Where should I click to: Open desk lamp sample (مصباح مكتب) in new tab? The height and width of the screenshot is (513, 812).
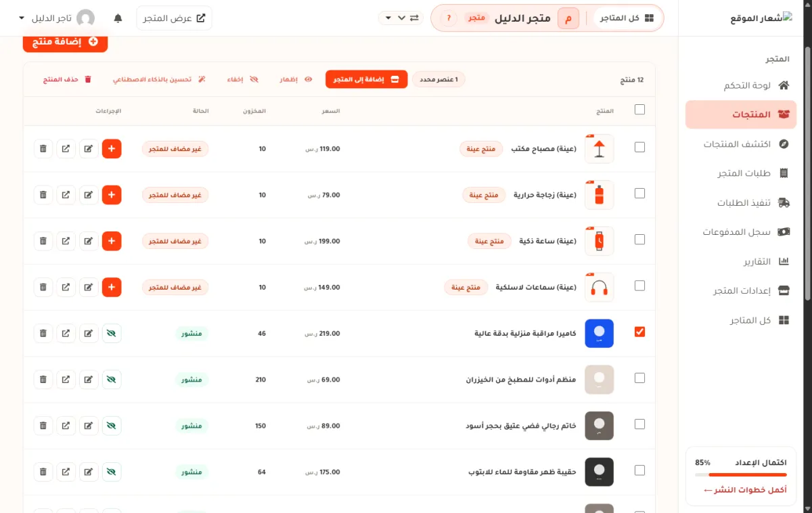66,148
